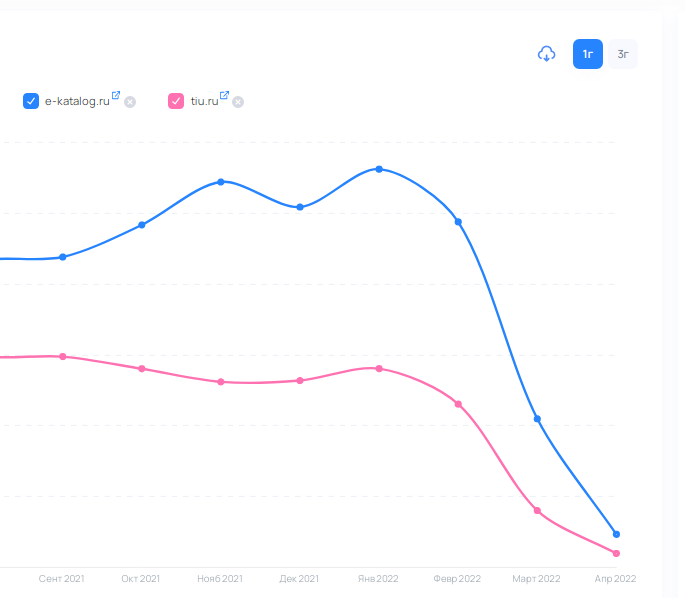Click the tiu.ru domain label

point(204,101)
